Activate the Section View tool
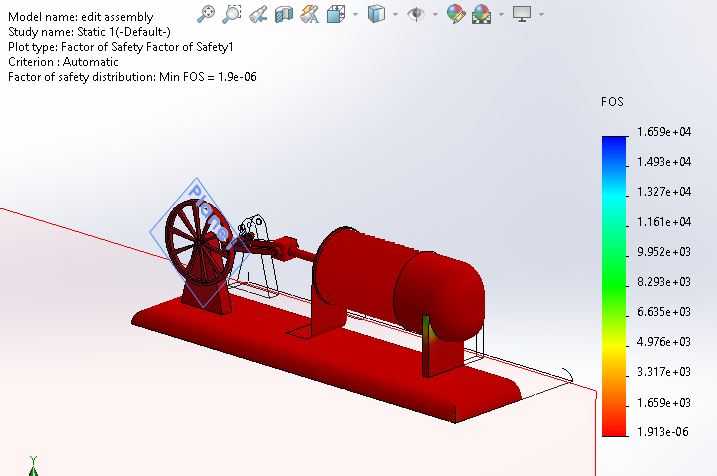The height and width of the screenshot is (476, 717). pyautogui.click(x=284, y=14)
